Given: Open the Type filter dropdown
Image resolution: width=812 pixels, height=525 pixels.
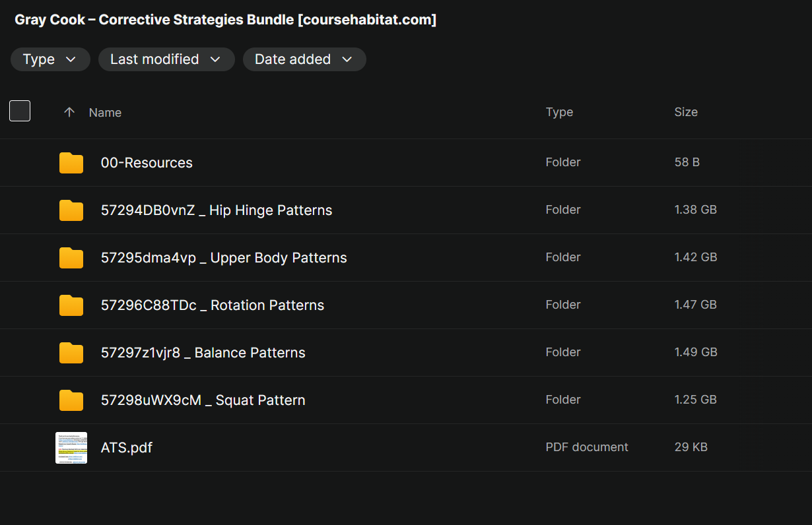Looking at the screenshot, I should [50, 59].
